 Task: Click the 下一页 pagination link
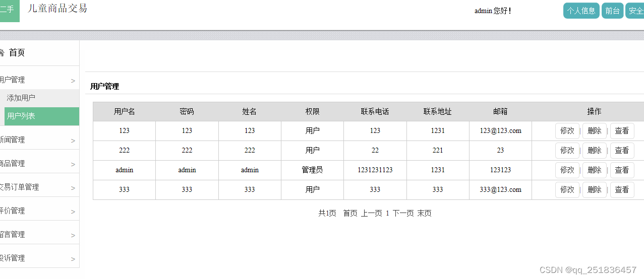(x=403, y=214)
